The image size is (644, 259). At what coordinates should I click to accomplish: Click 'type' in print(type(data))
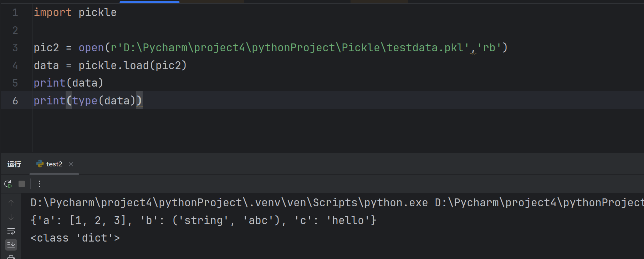(x=85, y=101)
